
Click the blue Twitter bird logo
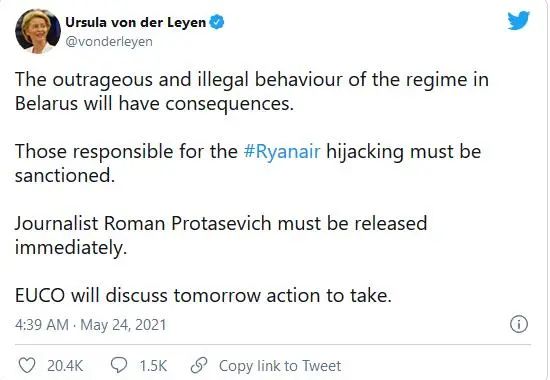pos(518,20)
